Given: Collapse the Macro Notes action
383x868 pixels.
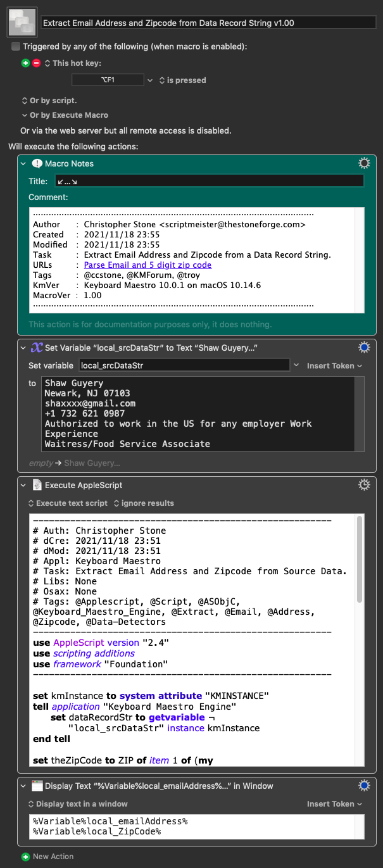Looking at the screenshot, I should point(23,163).
